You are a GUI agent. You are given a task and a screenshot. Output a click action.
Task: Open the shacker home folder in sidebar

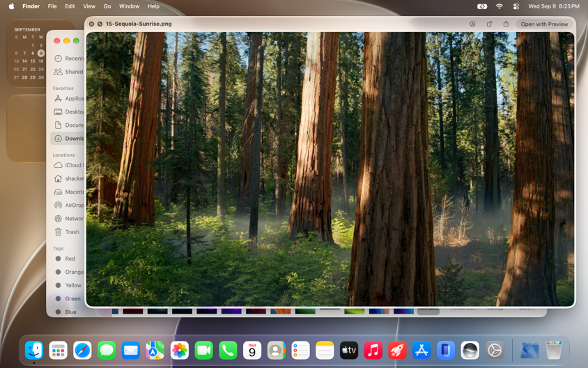69,178
